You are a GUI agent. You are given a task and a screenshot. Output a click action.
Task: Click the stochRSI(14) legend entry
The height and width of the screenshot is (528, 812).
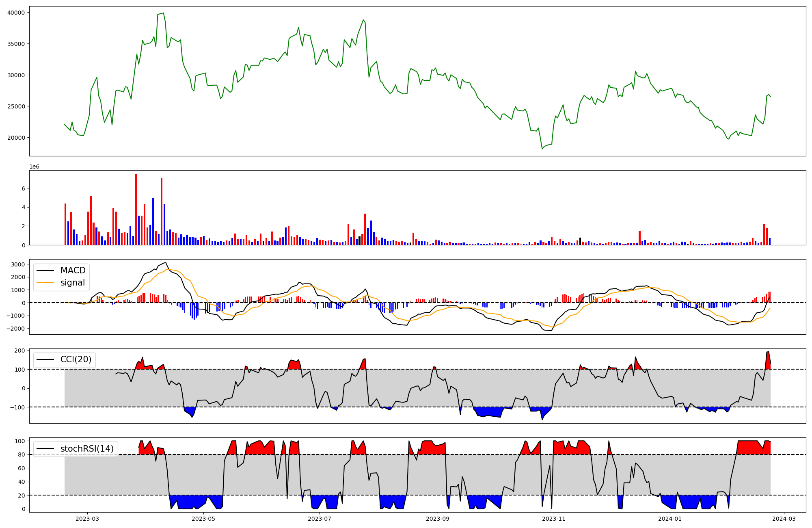(x=87, y=449)
